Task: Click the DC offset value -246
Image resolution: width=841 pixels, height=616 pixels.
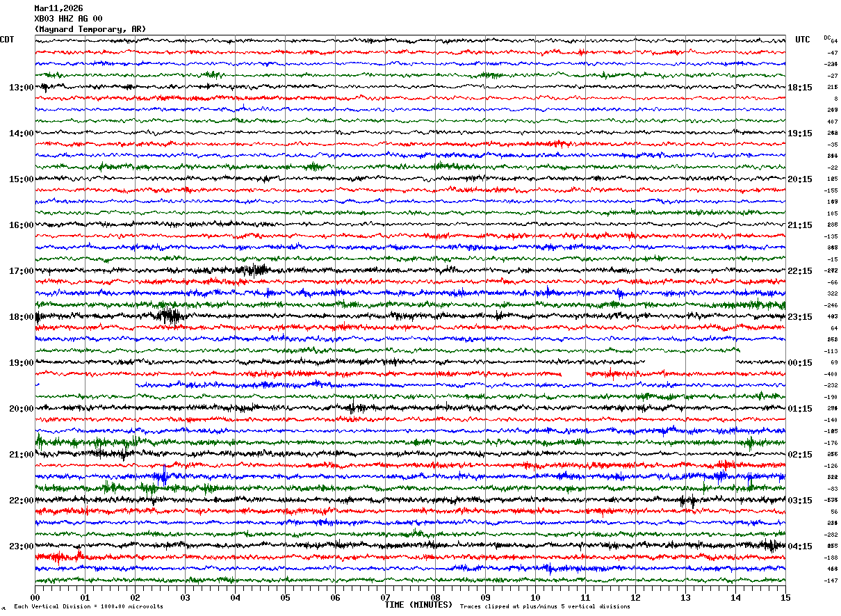Action: coord(832,305)
